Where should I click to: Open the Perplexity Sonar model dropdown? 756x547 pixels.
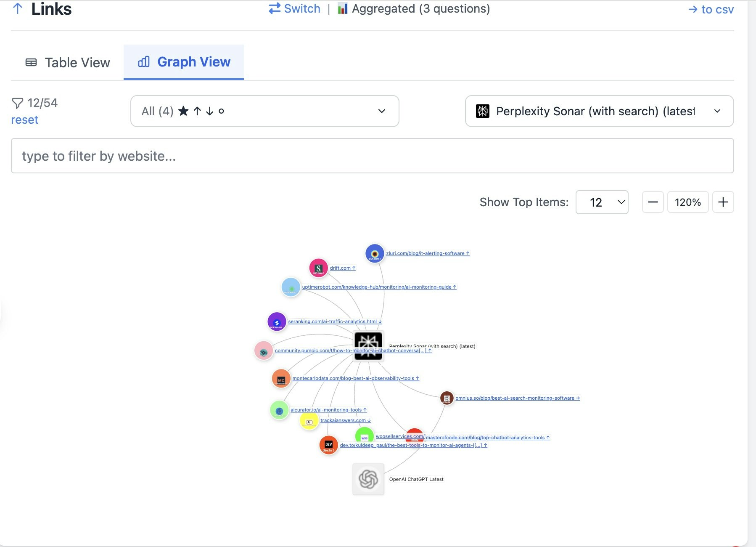click(599, 111)
